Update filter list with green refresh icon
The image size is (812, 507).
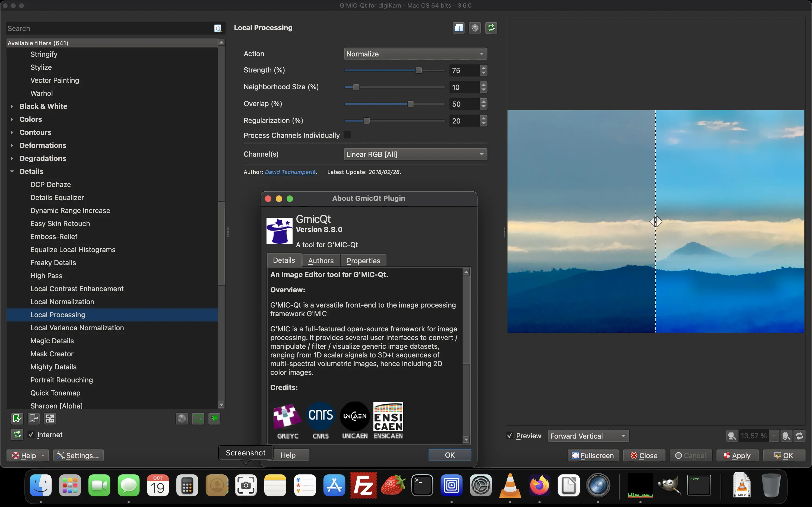click(x=17, y=434)
